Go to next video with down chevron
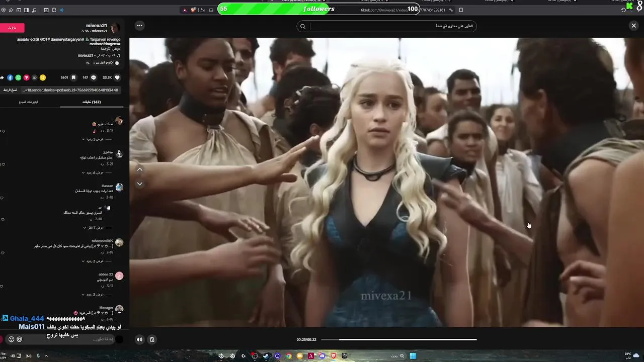644x362 pixels. coord(140,184)
